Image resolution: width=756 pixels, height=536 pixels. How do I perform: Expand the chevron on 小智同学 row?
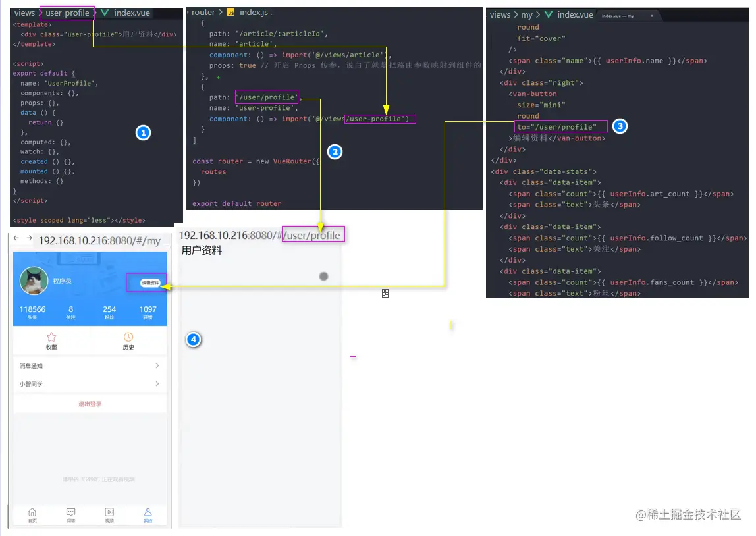coord(157,384)
